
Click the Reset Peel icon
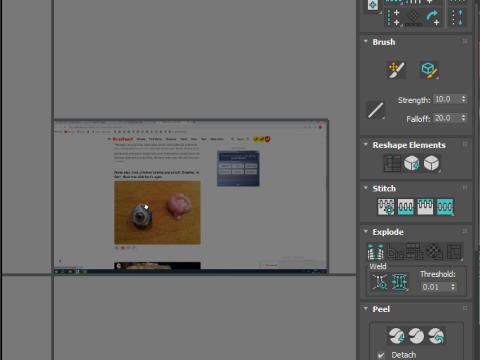coord(436,336)
